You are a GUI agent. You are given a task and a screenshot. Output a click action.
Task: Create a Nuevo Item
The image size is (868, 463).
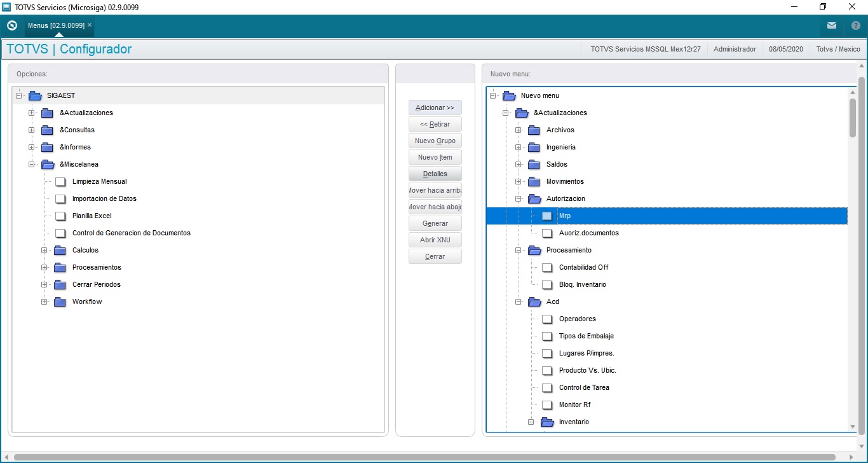(435, 157)
